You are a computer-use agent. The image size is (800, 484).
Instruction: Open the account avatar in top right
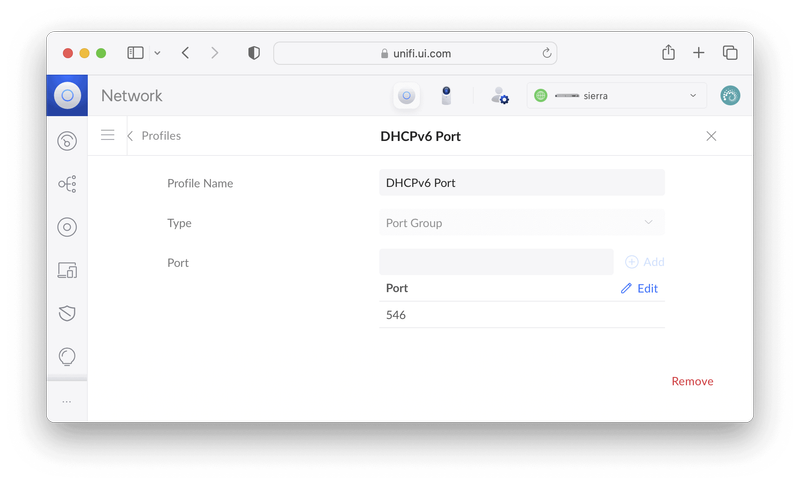tap(730, 96)
